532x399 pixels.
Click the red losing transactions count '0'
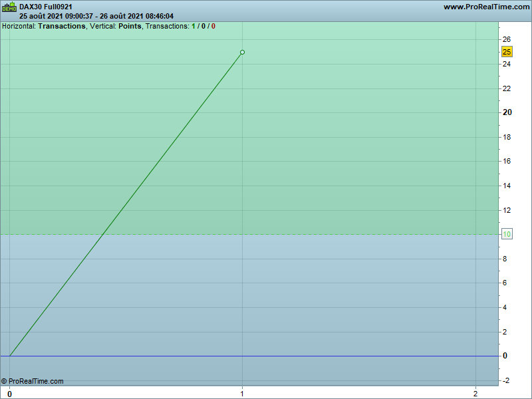click(213, 26)
